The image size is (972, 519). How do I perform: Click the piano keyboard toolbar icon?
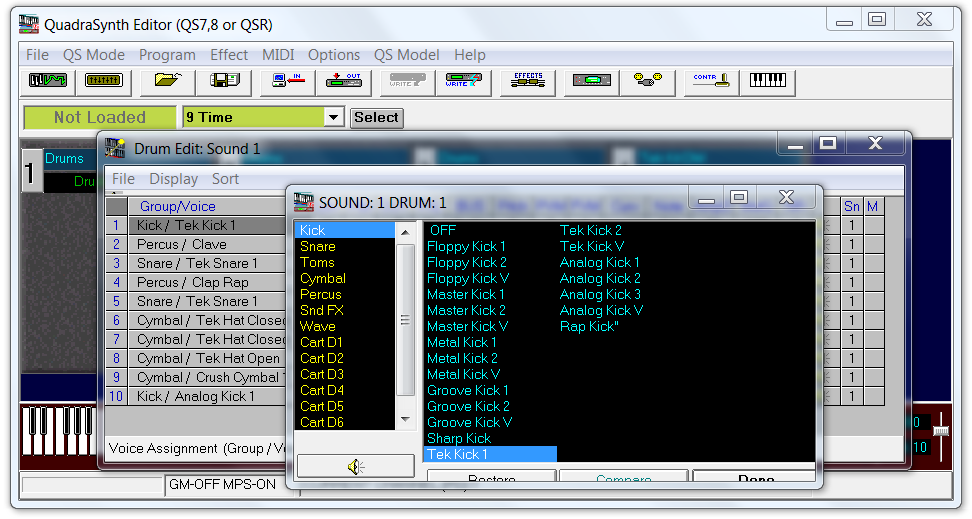[767, 82]
